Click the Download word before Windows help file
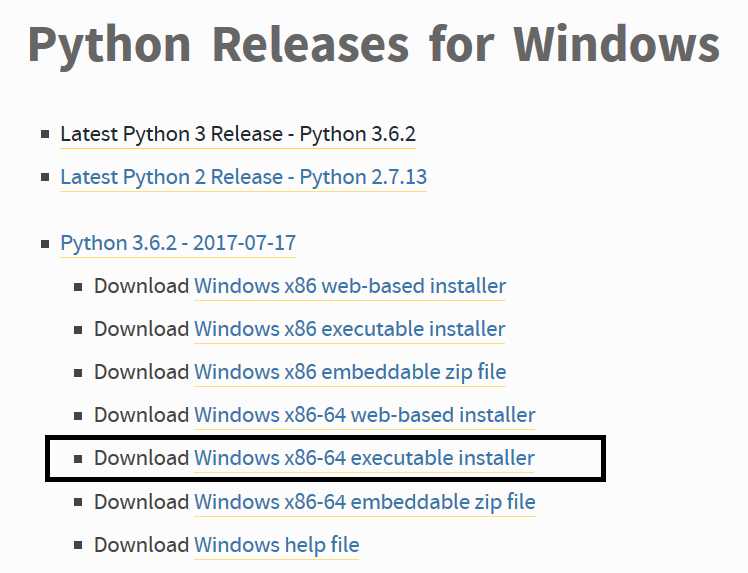Viewport: 748px width, 573px height. click(142, 545)
